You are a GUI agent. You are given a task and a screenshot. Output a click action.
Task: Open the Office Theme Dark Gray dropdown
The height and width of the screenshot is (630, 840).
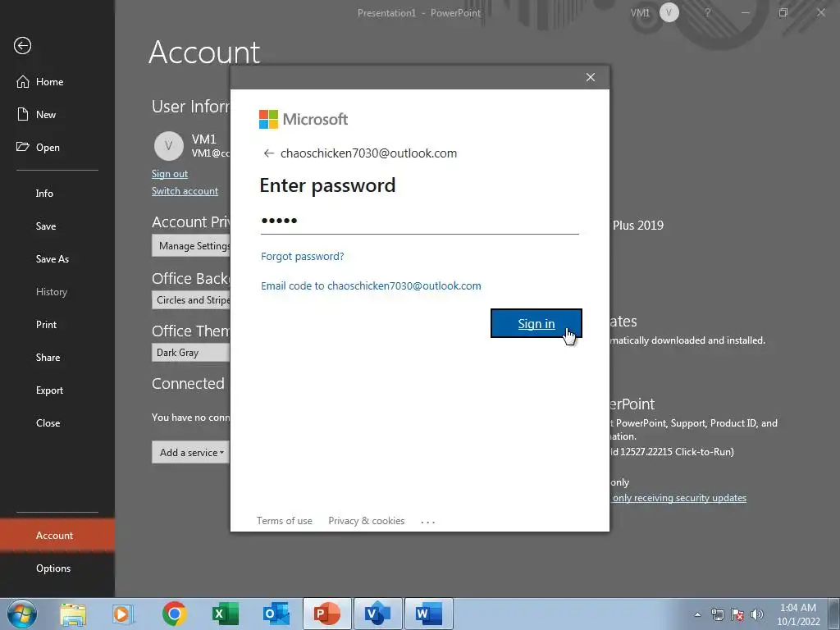[x=191, y=353]
